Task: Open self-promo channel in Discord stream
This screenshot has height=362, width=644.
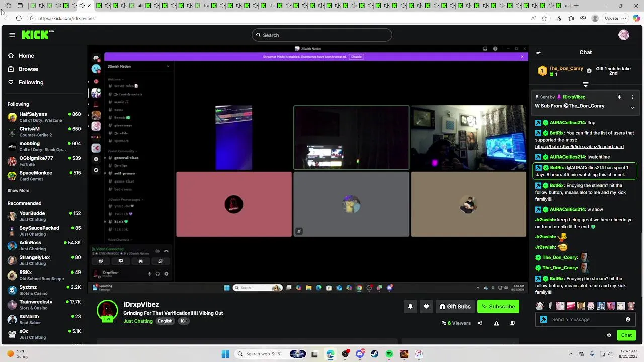Action: pyautogui.click(x=124, y=173)
